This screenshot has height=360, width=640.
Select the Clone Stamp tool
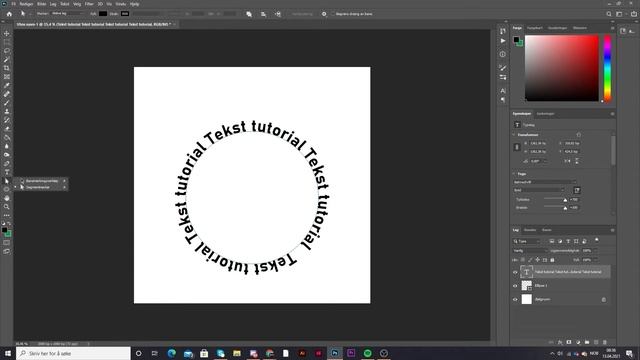click(x=7, y=111)
